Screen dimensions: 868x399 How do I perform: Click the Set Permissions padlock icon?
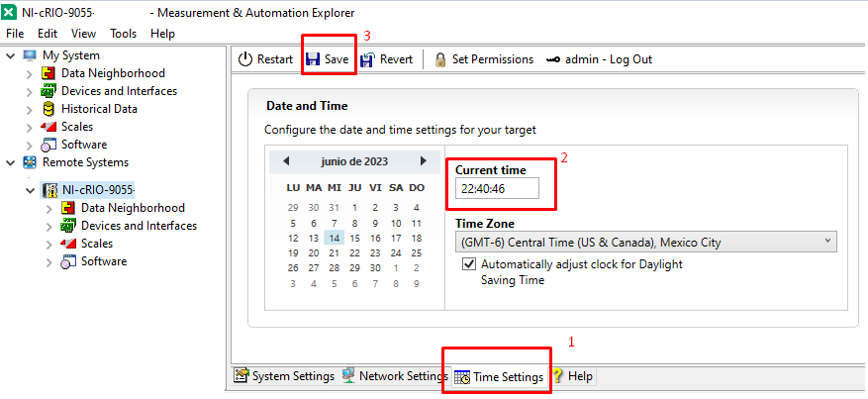point(440,59)
